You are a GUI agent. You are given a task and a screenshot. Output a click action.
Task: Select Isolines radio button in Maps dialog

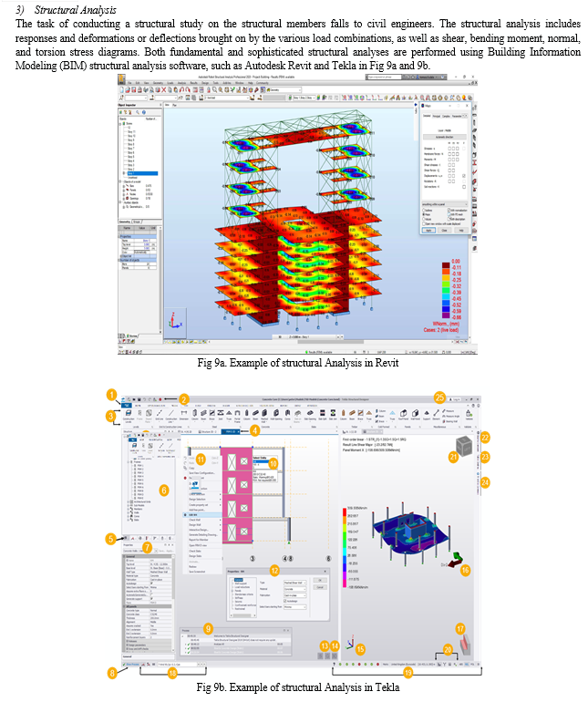click(424, 211)
